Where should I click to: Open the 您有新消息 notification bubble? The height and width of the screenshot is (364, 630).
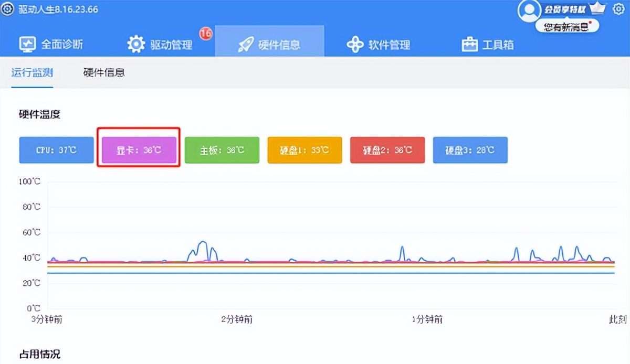coord(567,26)
